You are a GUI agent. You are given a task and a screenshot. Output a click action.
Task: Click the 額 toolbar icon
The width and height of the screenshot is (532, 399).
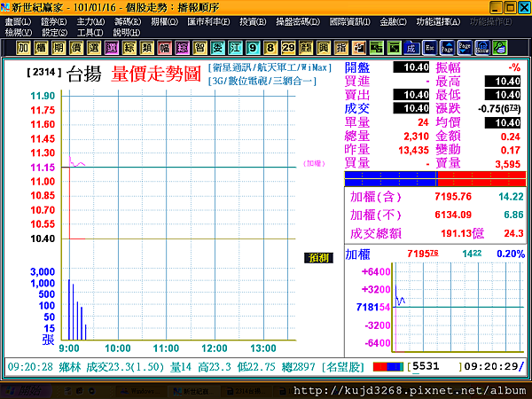point(305,48)
